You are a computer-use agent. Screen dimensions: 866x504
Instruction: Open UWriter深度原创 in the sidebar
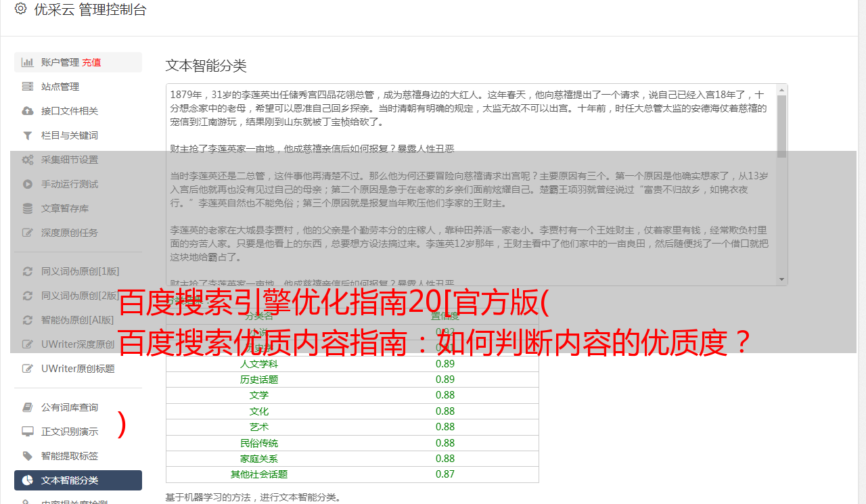tap(78, 344)
